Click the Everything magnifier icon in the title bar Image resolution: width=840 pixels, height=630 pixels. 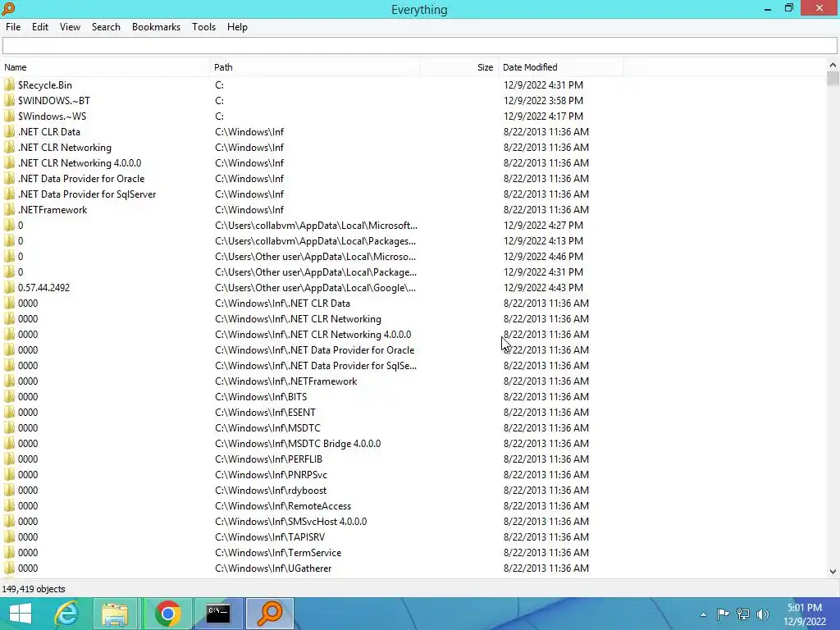[8, 8]
